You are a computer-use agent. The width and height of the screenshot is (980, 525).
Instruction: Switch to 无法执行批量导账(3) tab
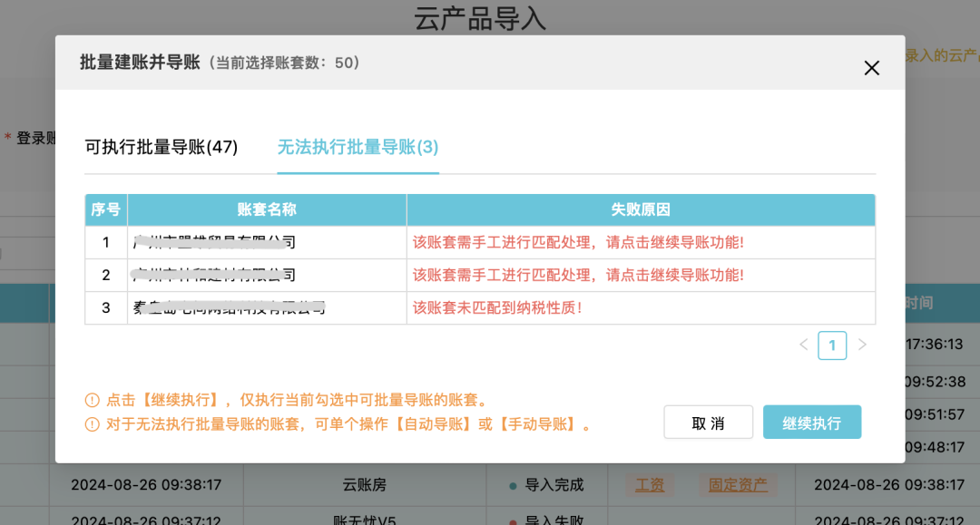[358, 148]
